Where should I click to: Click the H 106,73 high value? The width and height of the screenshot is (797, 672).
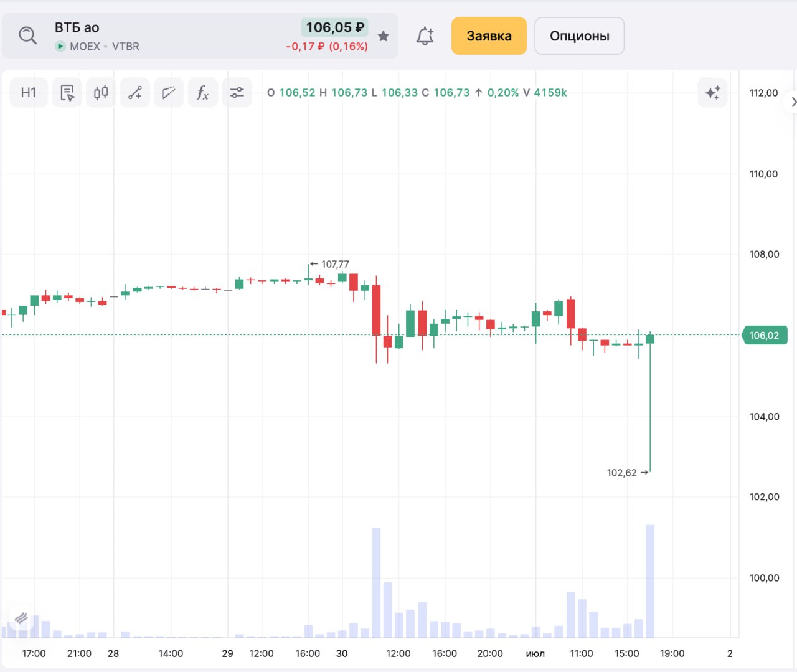pos(344,93)
